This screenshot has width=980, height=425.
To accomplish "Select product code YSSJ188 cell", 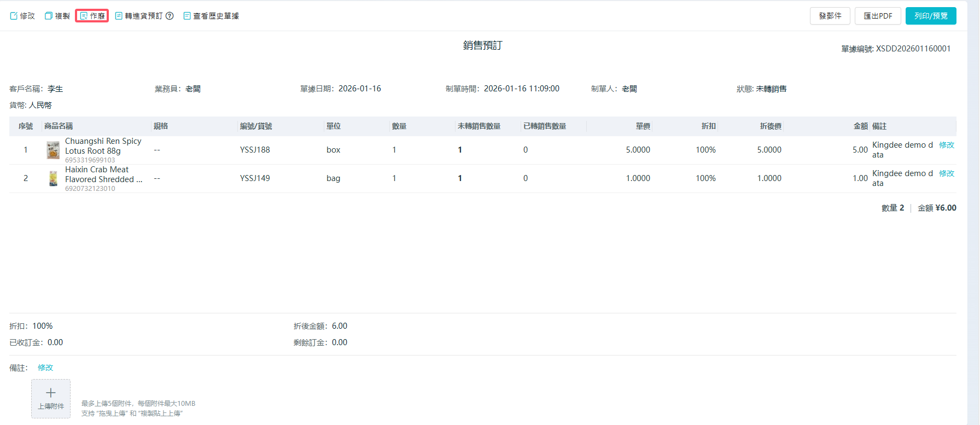I will click(255, 150).
